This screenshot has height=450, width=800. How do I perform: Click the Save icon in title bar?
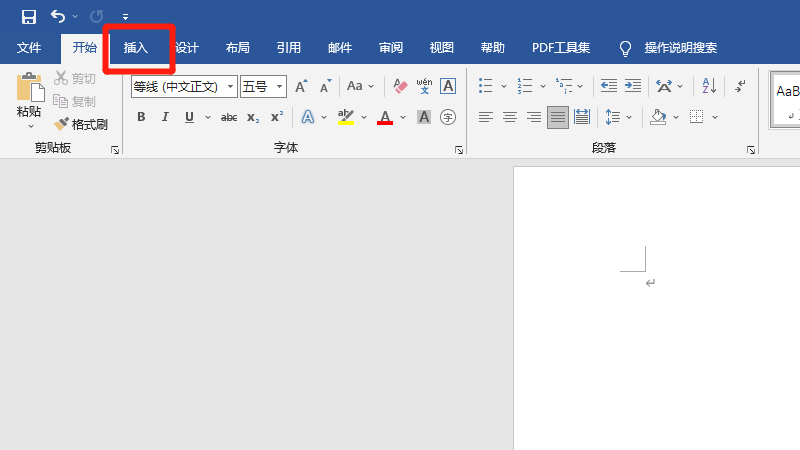pyautogui.click(x=28, y=17)
